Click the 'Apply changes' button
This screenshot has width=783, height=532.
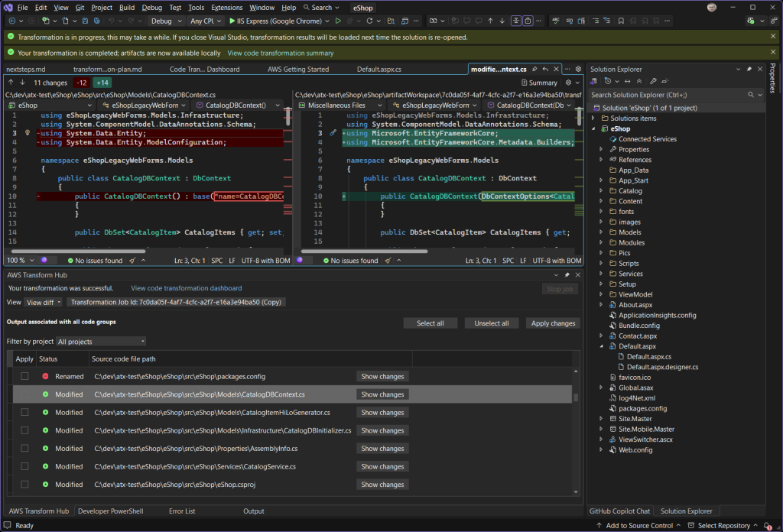pos(553,323)
